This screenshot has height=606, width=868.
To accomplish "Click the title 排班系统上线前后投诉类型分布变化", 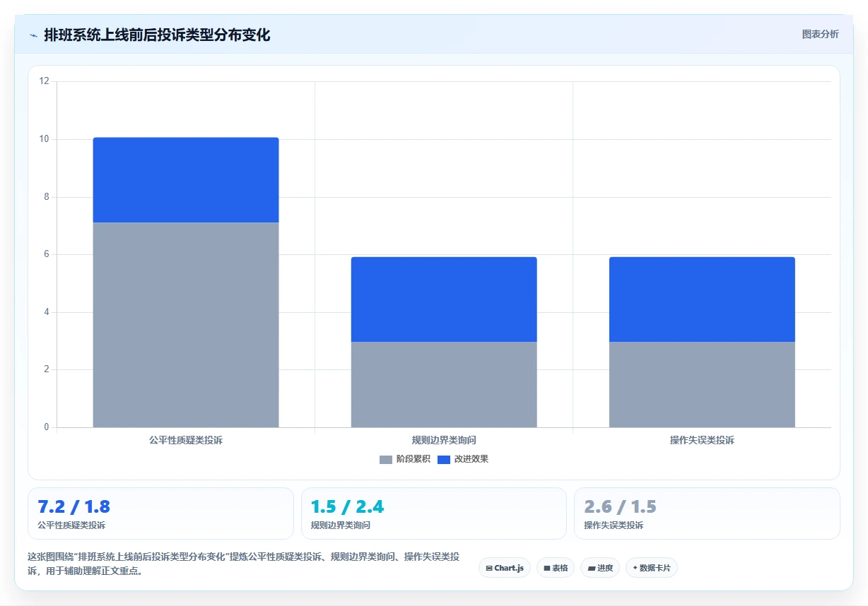I will [157, 35].
